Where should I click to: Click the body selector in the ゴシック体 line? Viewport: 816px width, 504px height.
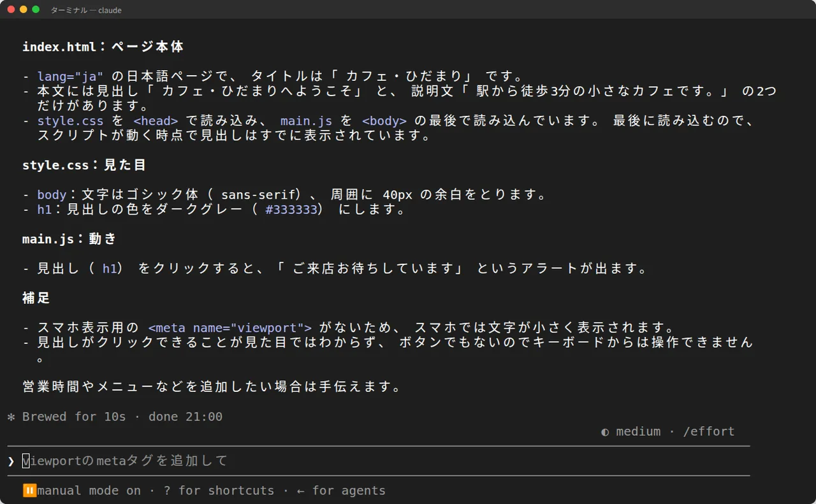(x=52, y=195)
